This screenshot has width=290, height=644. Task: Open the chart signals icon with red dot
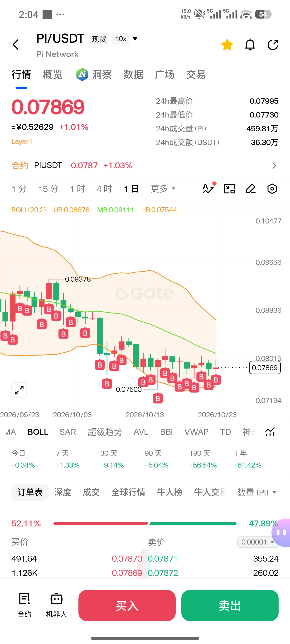click(208, 188)
